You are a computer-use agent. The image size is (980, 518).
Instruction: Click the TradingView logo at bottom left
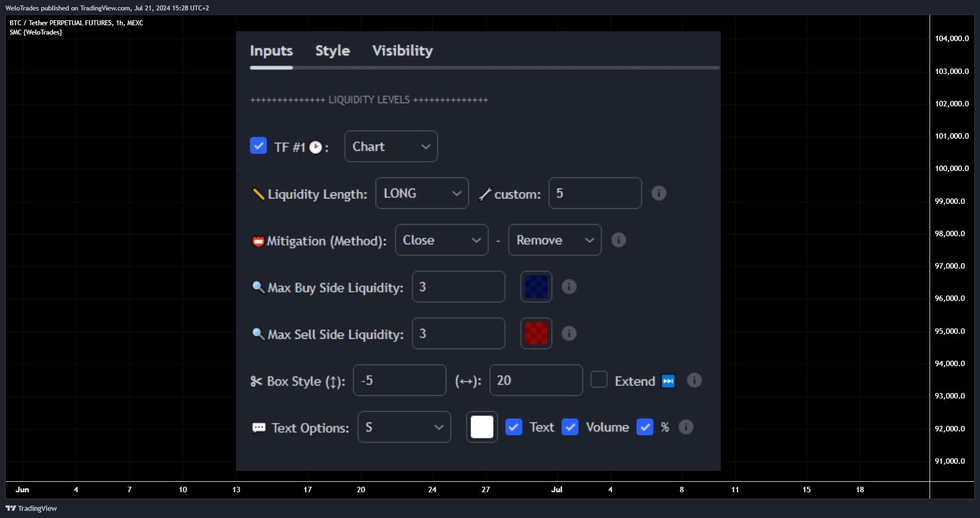coord(31,508)
